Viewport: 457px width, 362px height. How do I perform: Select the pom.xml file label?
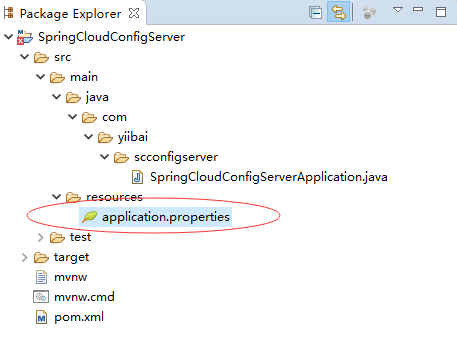point(79,317)
